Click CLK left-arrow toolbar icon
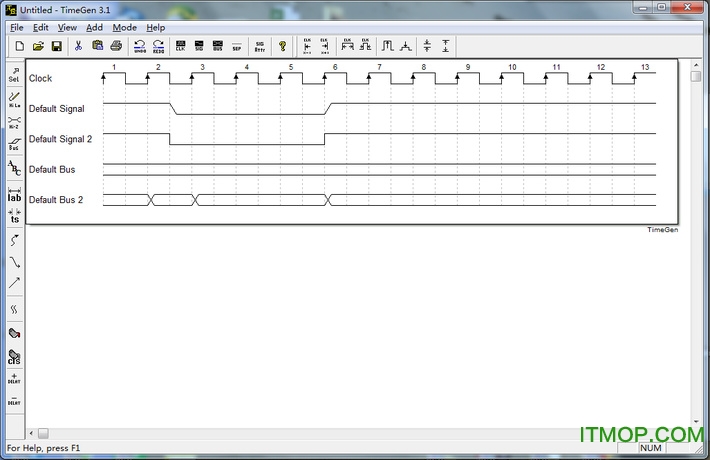Screen dimensions: 710x460 307,46
